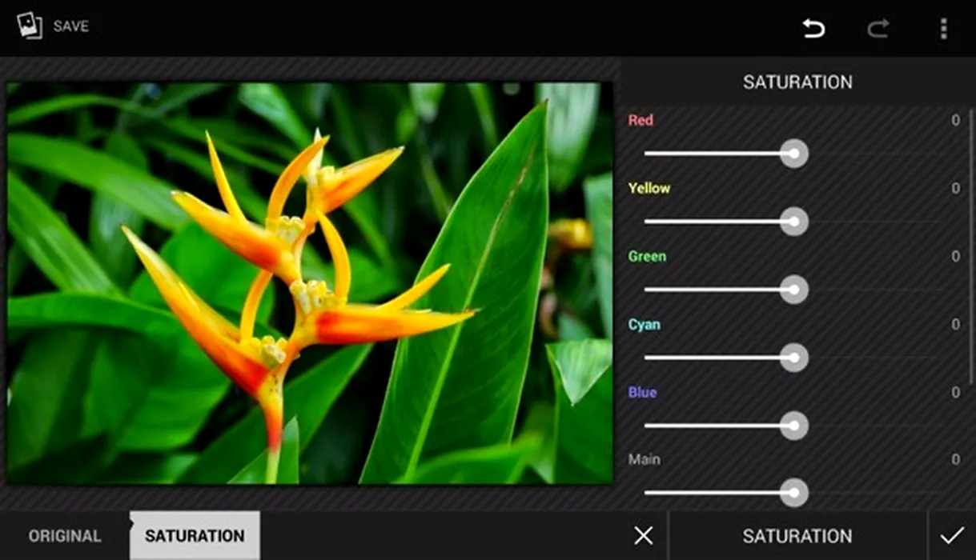The width and height of the screenshot is (976, 560).
Task: Select the SATURATION tab at bottom left
Action: pyautogui.click(x=195, y=536)
